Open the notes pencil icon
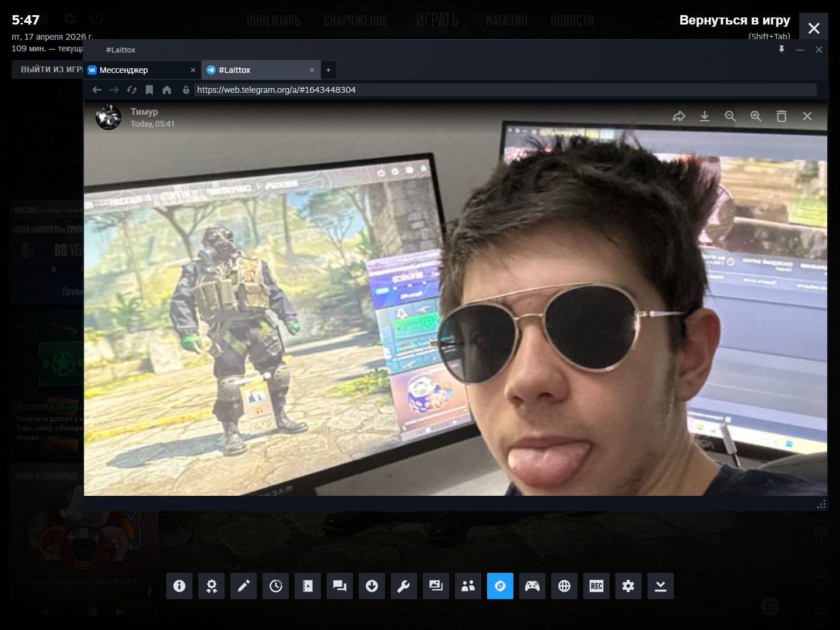The image size is (840, 630). 243,586
